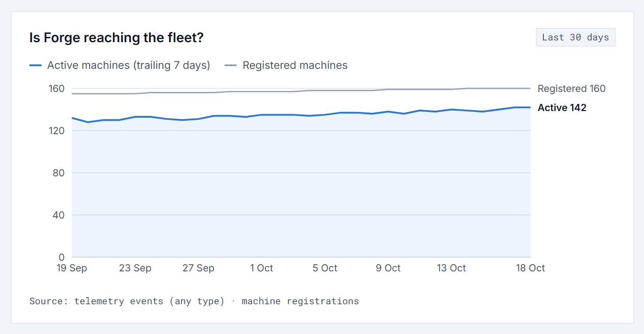
Task: Click the 13 Oct x-axis label
Action: (x=452, y=268)
